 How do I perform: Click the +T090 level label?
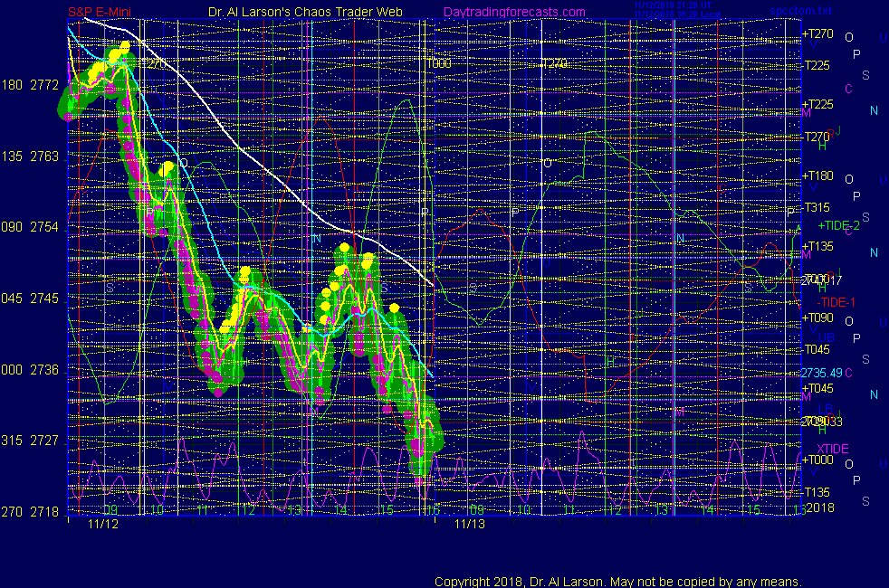[817, 318]
